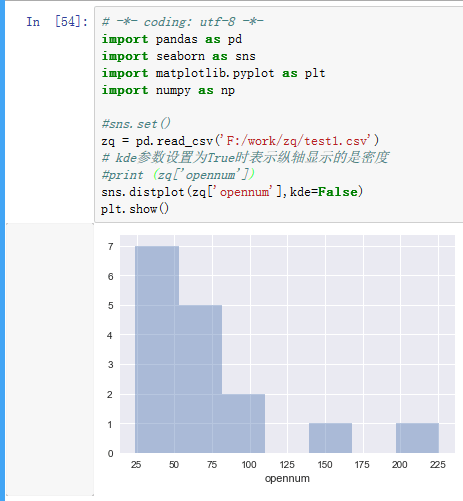Click the plt.show() line
Viewport: 463px width, 501px height.
(x=135, y=209)
